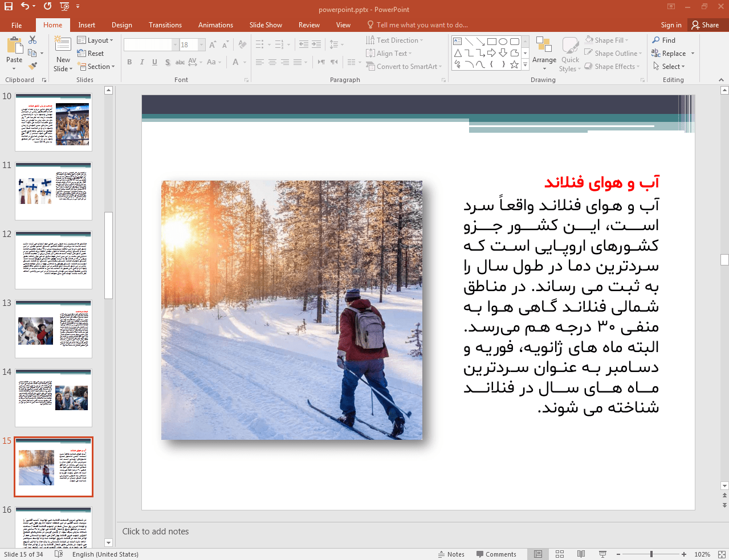The height and width of the screenshot is (560, 729).
Task: Open the Select dropdown in Editing
Action: click(x=669, y=66)
